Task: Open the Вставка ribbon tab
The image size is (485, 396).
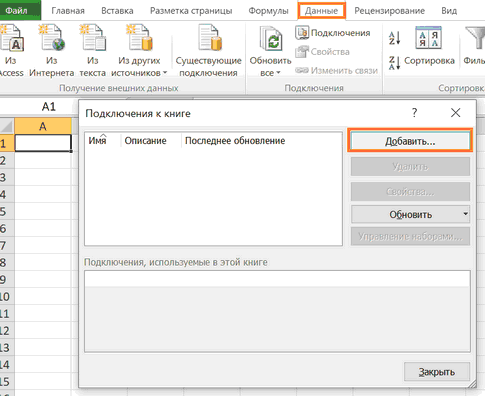Action: [117, 11]
